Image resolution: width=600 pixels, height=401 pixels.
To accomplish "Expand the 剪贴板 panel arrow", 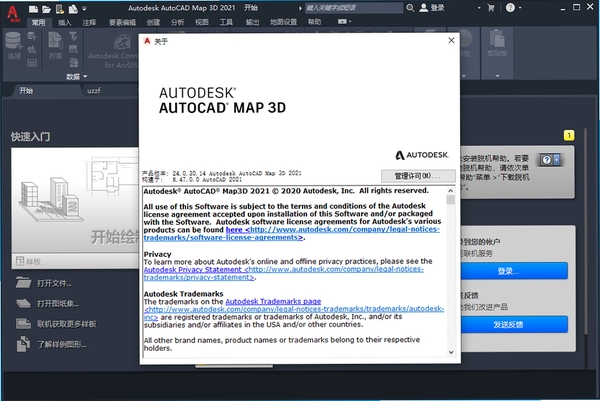I will point(497,76).
